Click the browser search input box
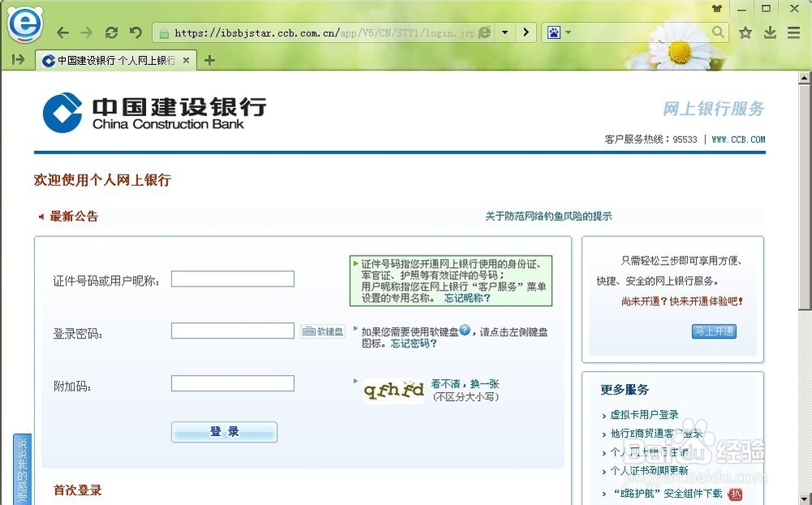This screenshot has width=812, height=505. (641, 32)
